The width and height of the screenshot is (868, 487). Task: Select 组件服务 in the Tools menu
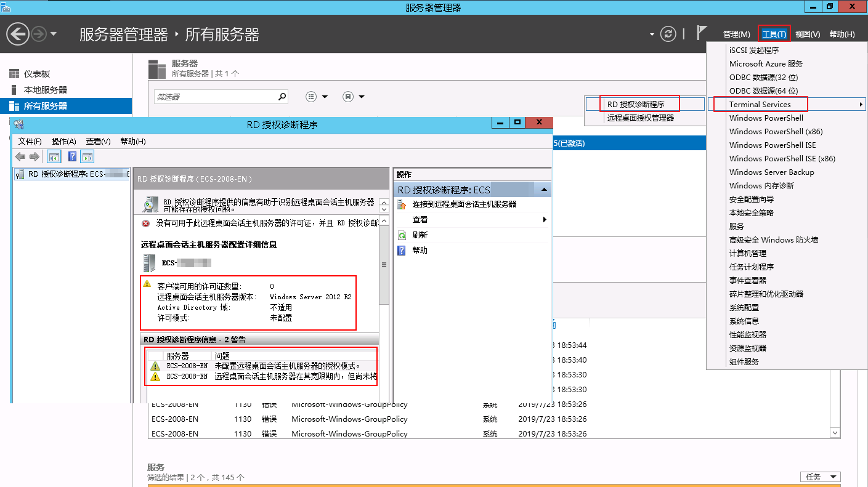(x=744, y=362)
